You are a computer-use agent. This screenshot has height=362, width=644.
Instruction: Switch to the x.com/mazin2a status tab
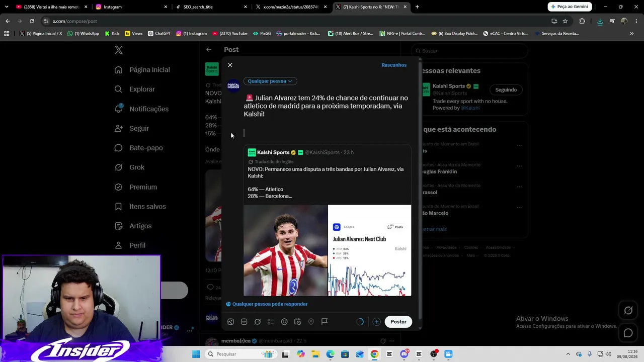(x=291, y=7)
